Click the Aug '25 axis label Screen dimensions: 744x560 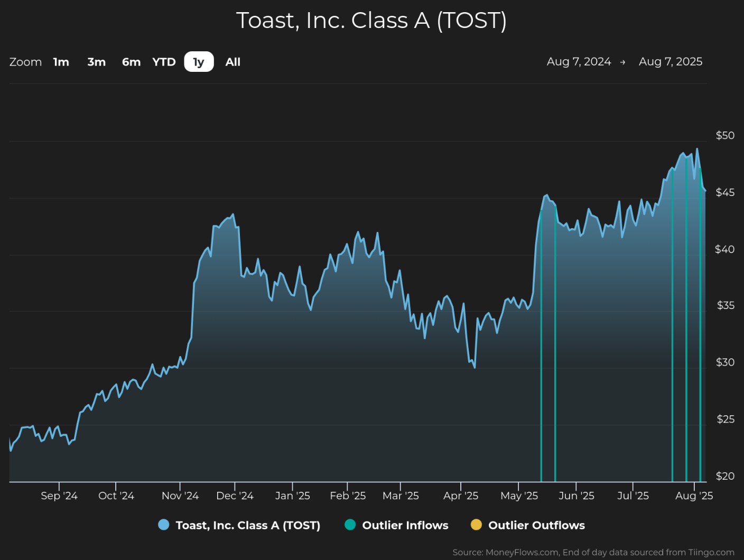pyautogui.click(x=694, y=496)
